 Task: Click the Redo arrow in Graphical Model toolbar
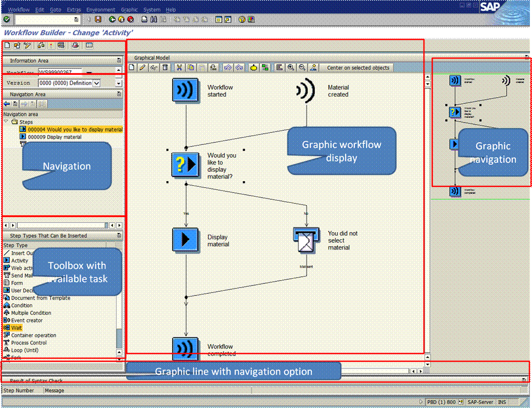(x=239, y=67)
